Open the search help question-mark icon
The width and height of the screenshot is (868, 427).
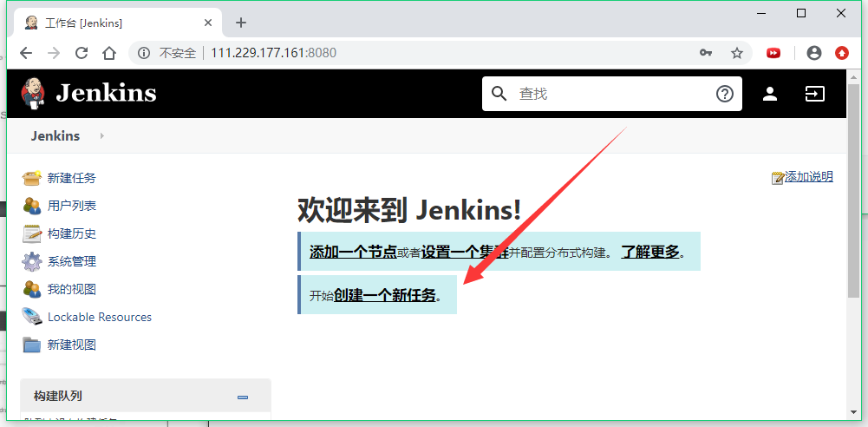coord(724,94)
